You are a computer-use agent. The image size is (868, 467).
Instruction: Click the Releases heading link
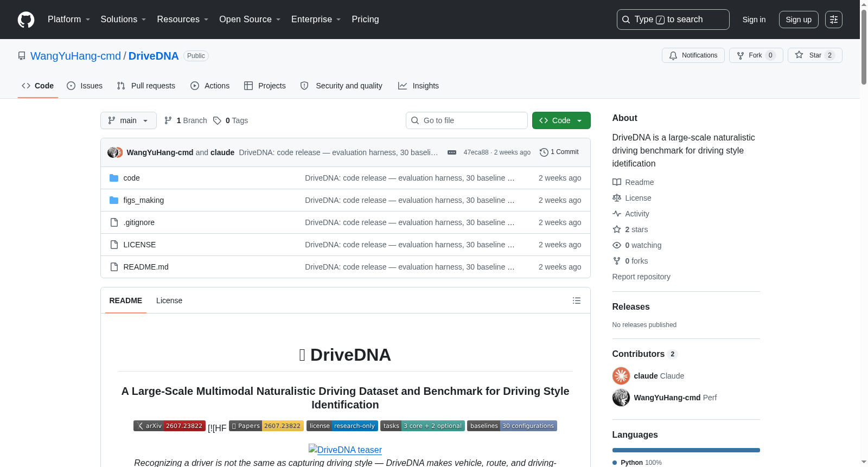[x=631, y=306]
